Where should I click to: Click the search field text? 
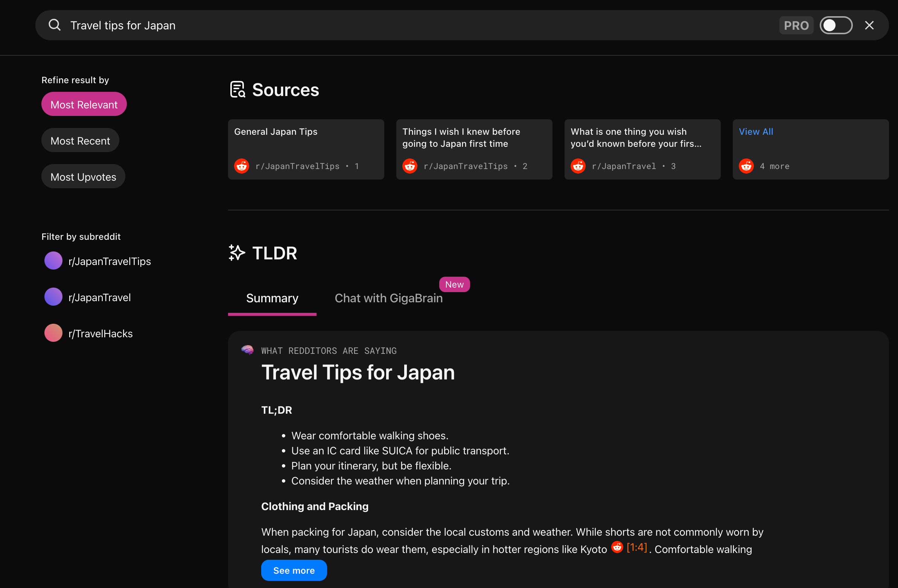click(x=123, y=25)
